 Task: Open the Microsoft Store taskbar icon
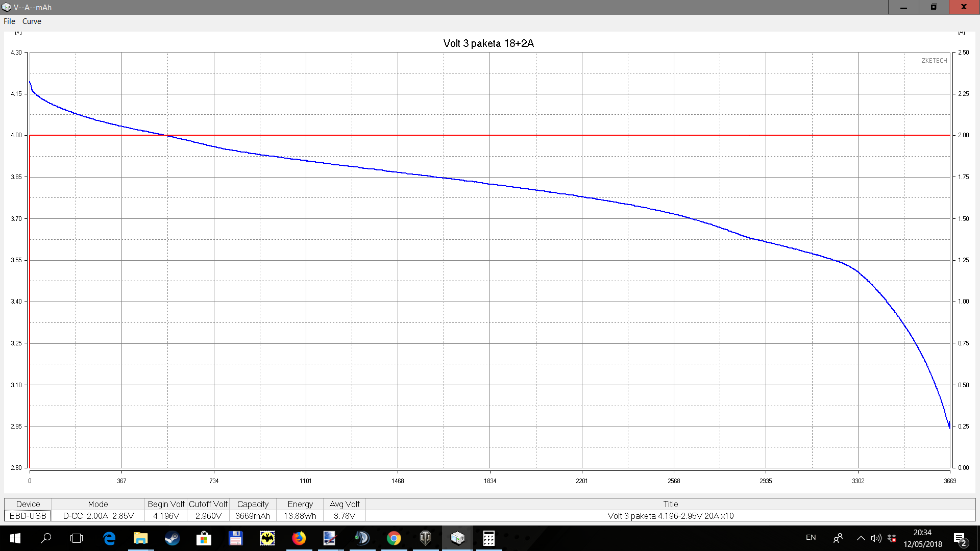[x=204, y=538]
